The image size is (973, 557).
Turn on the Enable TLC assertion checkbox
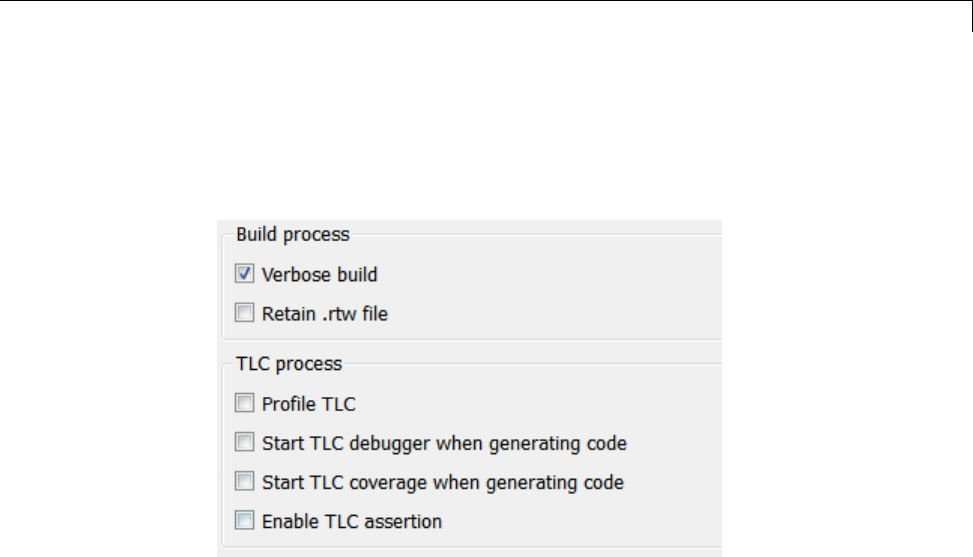point(245,521)
